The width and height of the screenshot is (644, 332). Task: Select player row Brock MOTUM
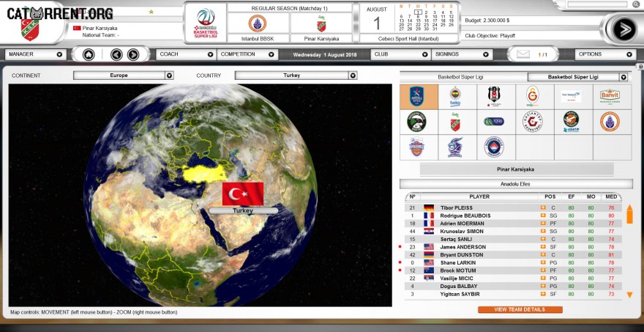(513, 270)
